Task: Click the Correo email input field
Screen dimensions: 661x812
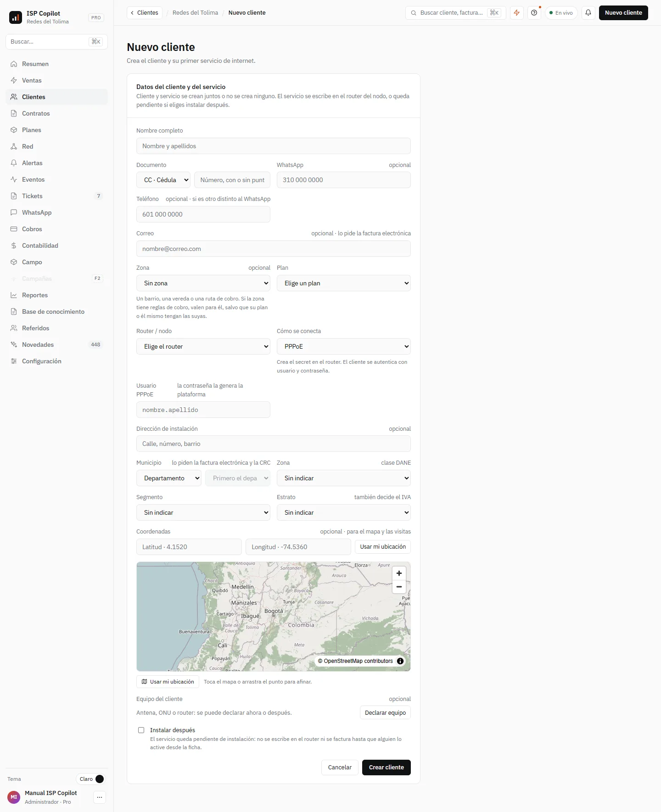Action: (x=274, y=249)
